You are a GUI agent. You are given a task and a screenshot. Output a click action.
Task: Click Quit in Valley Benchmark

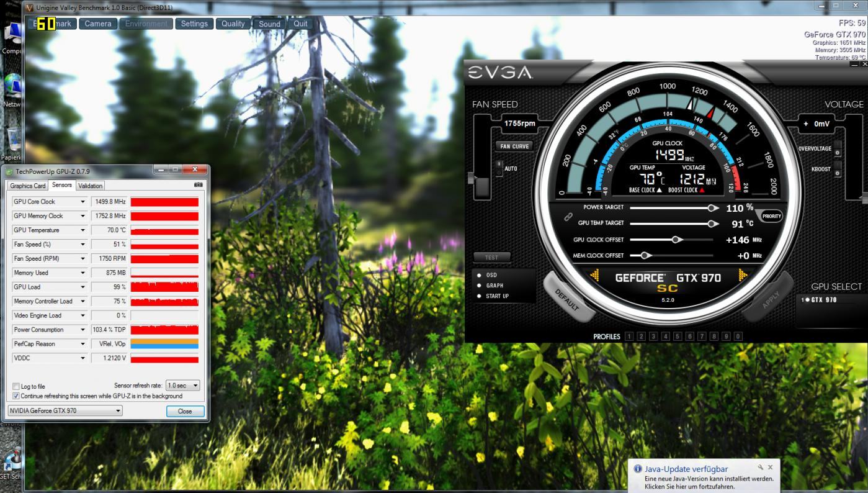click(300, 24)
